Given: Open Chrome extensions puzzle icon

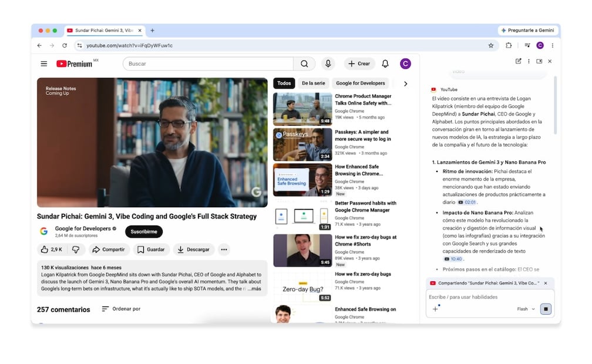Looking at the screenshot, I should pos(509,45).
